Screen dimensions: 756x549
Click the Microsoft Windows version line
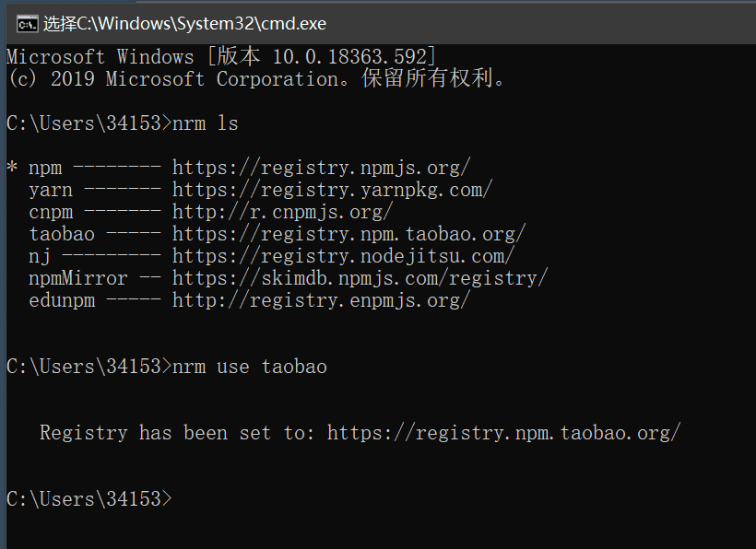click(x=221, y=57)
